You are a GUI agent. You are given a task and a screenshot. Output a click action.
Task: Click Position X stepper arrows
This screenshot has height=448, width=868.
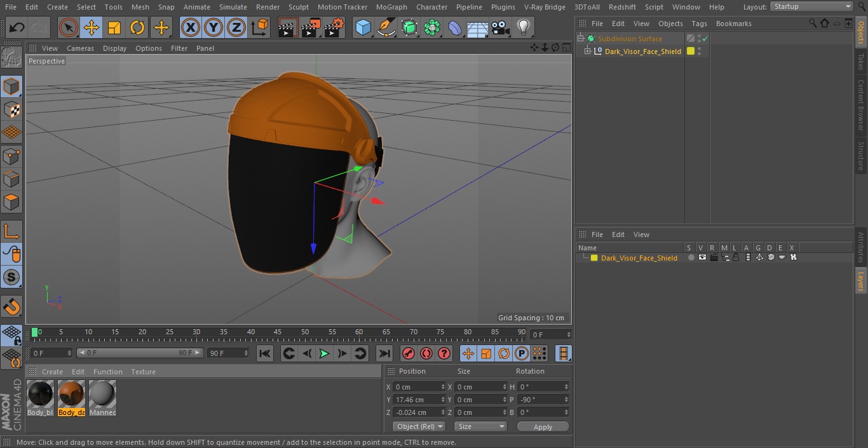(x=444, y=387)
